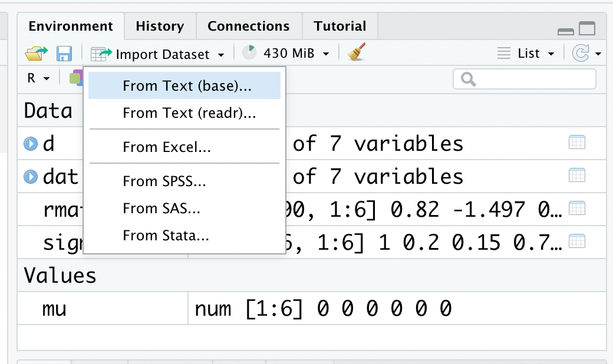Click the refresh environment icon
Viewport: 613px width, 364px height.
[x=581, y=54]
